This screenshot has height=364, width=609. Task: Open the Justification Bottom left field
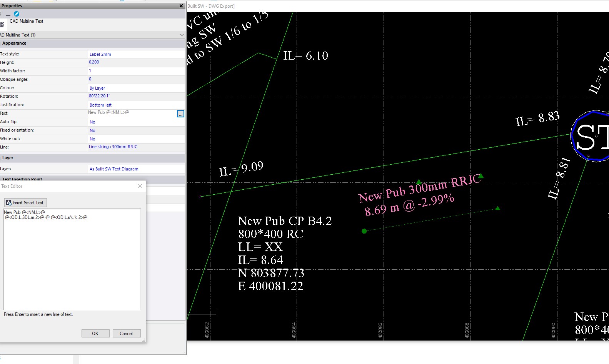(136, 105)
